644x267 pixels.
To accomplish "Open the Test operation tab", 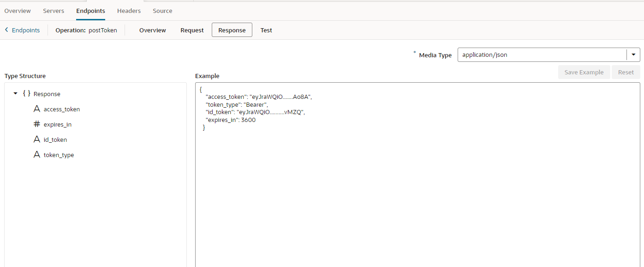I will coord(266,30).
